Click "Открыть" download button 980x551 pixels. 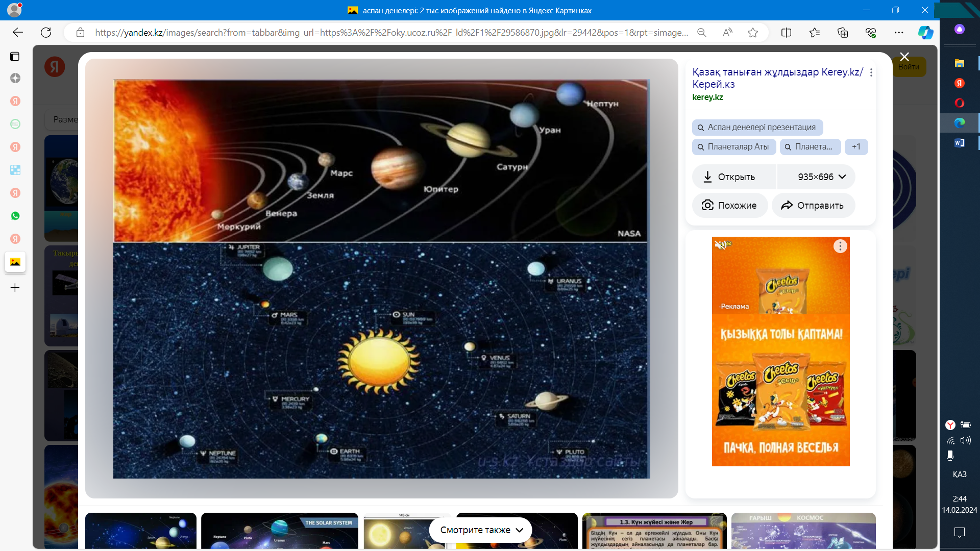(x=730, y=177)
